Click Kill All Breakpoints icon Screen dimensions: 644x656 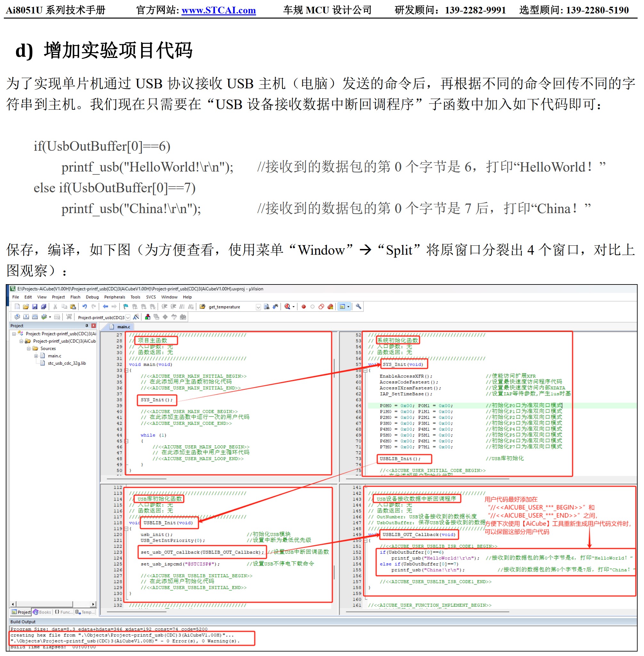pyautogui.click(x=330, y=307)
